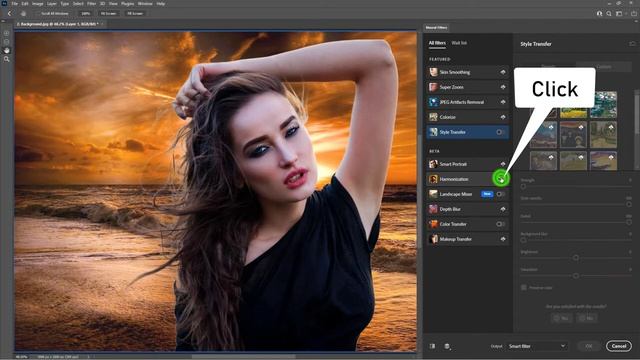Click the Depth Blur filter thumbnail icon
The width and height of the screenshot is (640, 360).
[x=433, y=209]
